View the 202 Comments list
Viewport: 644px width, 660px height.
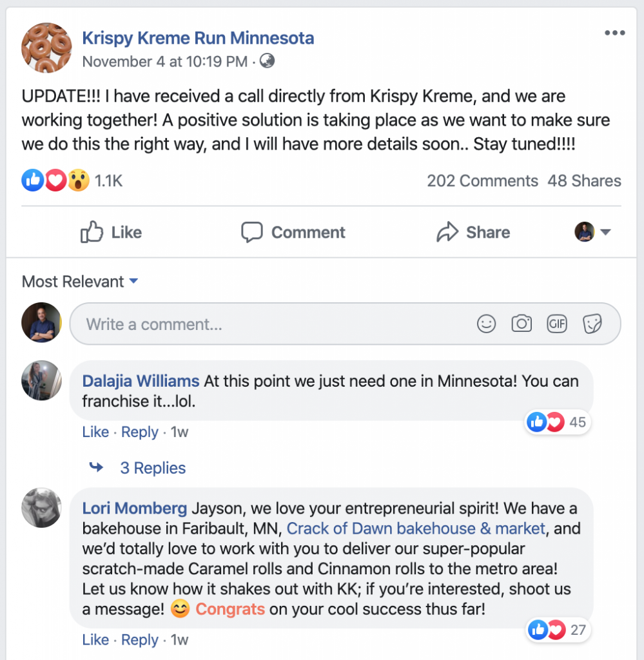pos(482,181)
